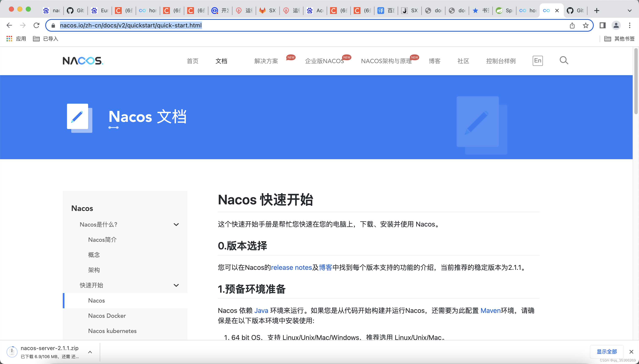Click the browser profile avatar icon
The height and width of the screenshot is (364, 639).
616,25
